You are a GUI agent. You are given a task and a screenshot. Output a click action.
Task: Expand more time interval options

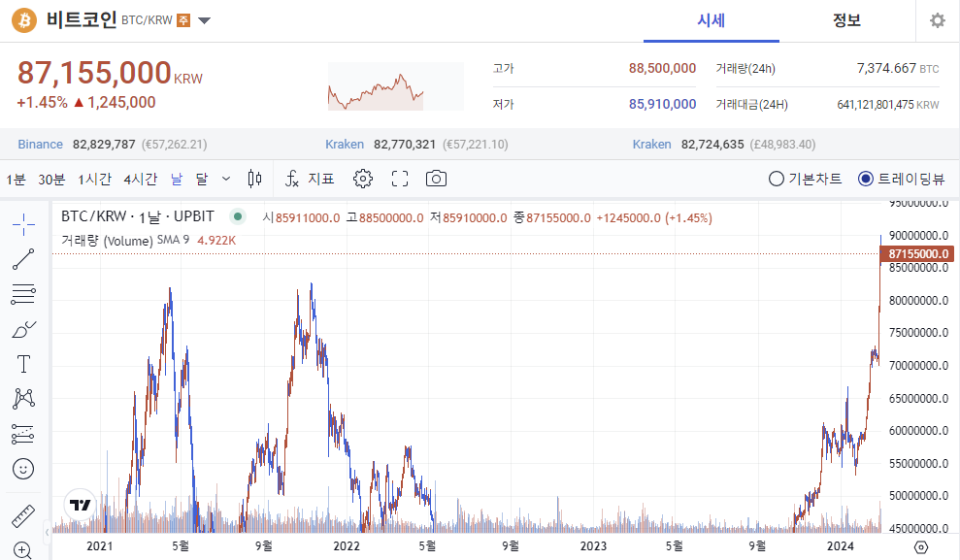[x=226, y=179]
